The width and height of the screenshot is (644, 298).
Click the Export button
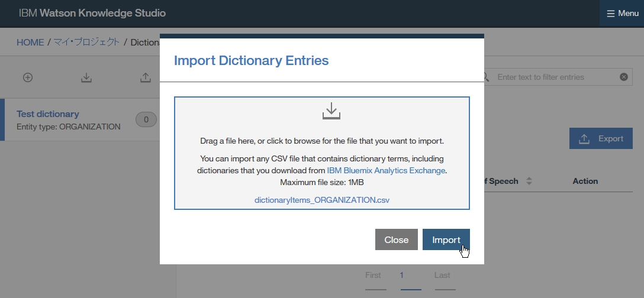[x=601, y=139]
